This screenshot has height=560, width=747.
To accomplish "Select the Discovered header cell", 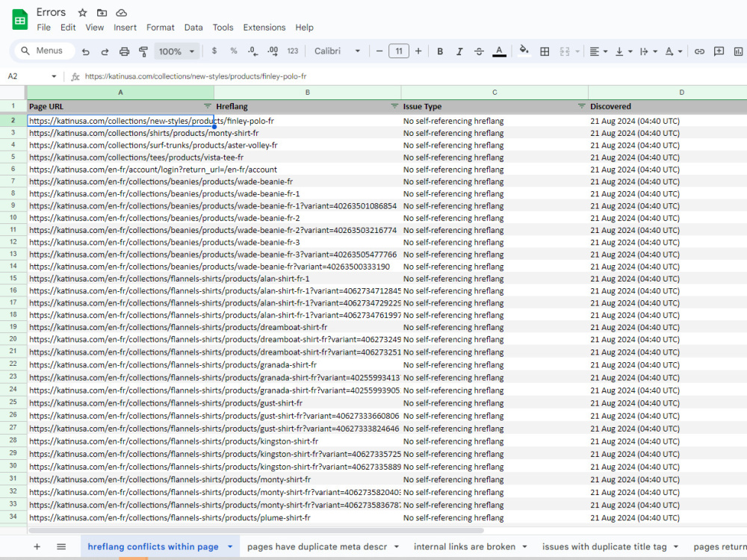I will [667, 106].
